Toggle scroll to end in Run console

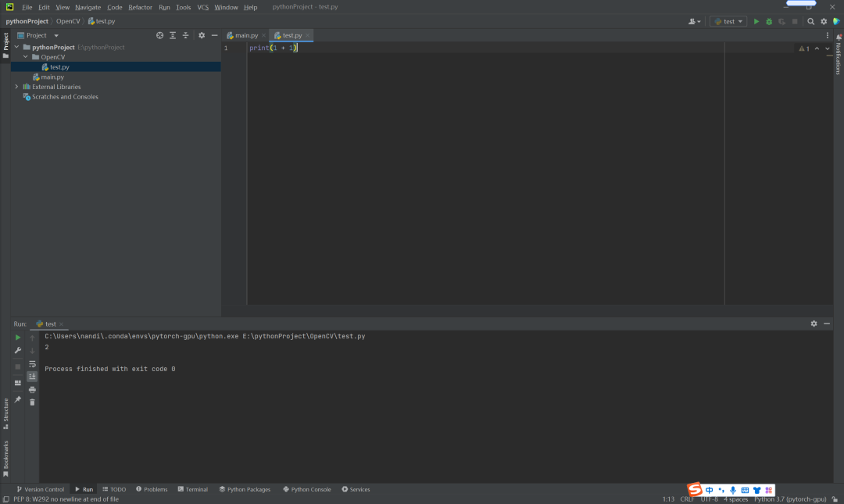pyautogui.click(x=32, y=377)
